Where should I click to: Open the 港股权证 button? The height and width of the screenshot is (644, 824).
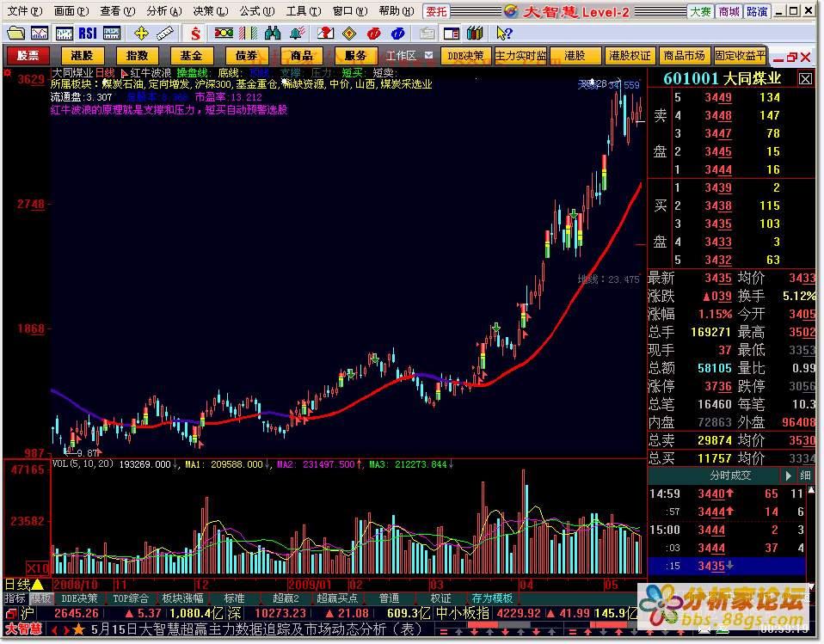pyautogui.click(x=630, y=56)
